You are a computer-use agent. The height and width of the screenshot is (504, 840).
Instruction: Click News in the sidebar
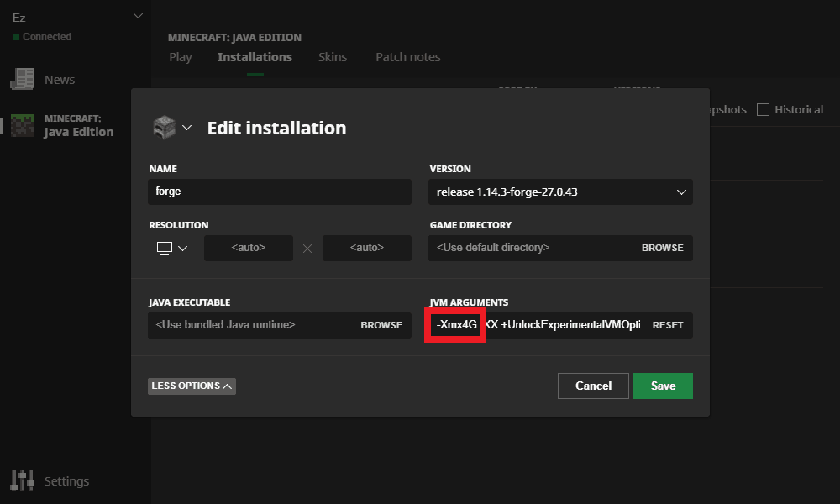[x=60, y=80]
